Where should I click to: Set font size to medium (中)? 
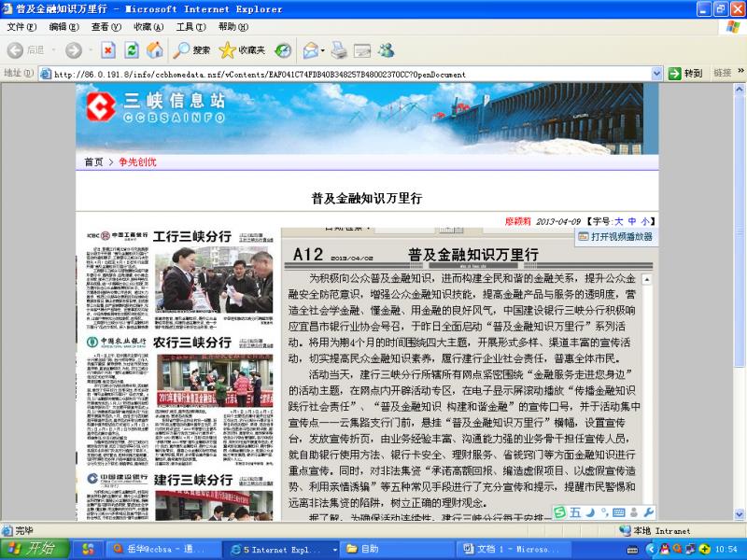tap(632, 221)
